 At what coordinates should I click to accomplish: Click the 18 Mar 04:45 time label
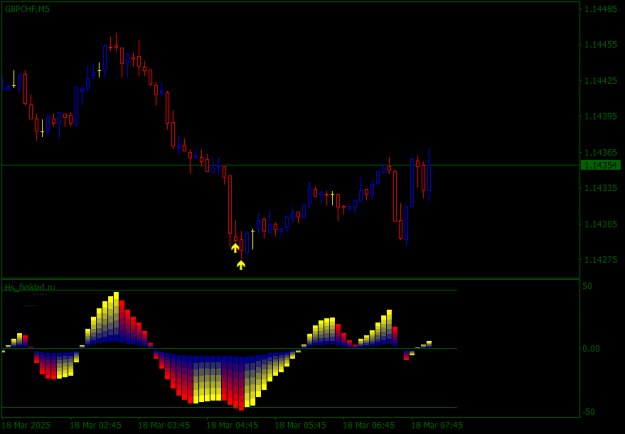(232, 425)
